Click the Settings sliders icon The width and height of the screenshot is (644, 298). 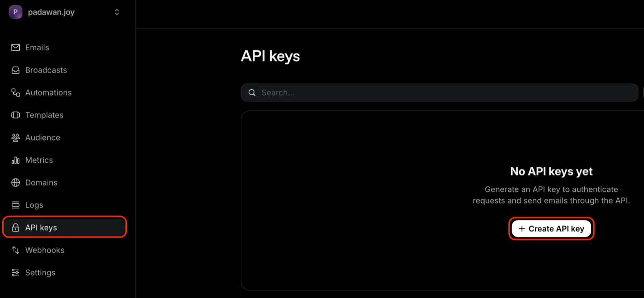[x=16, y=273]
